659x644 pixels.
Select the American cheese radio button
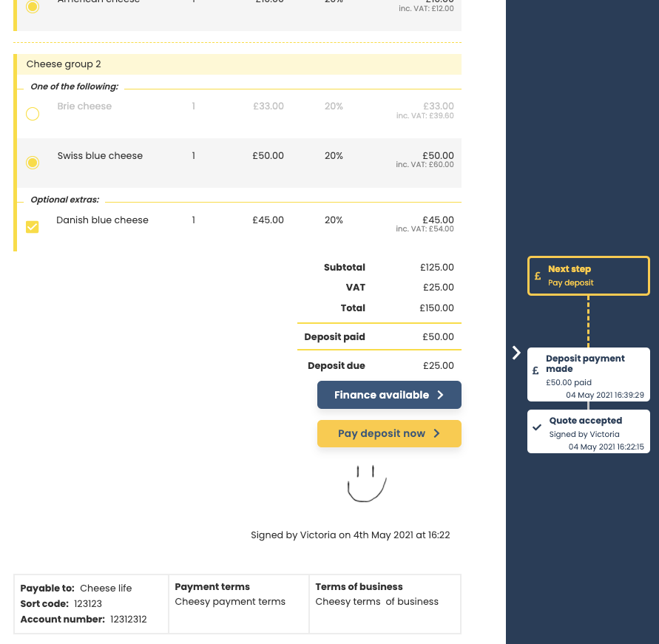[33, 6]
